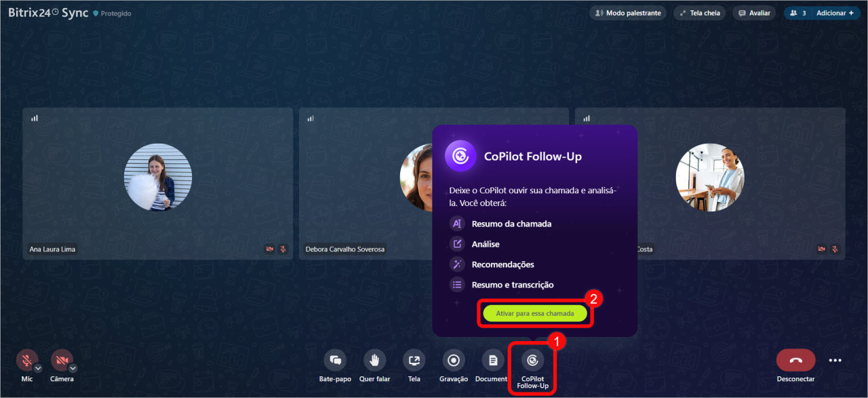Click Ana Laura Lima's signal strength icon
The height and width of the screenshot is (398, 868).
point(35,118)
